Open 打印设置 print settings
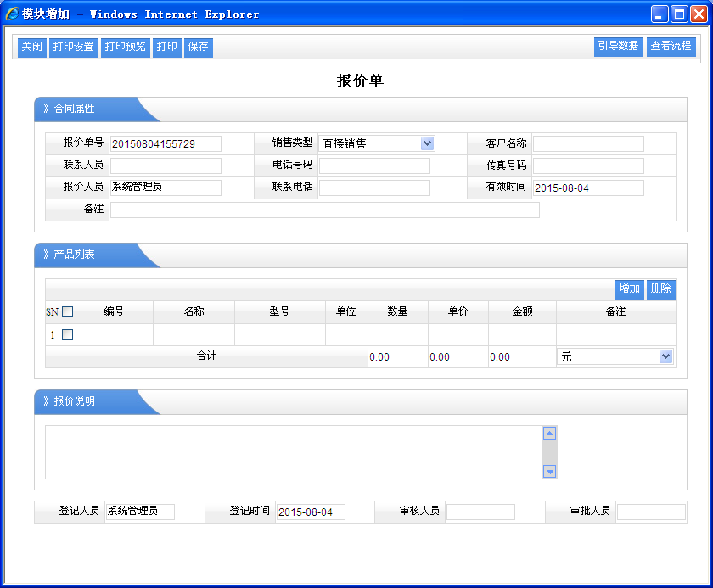Screen dimensions: 713x588 tap(73, 48)
